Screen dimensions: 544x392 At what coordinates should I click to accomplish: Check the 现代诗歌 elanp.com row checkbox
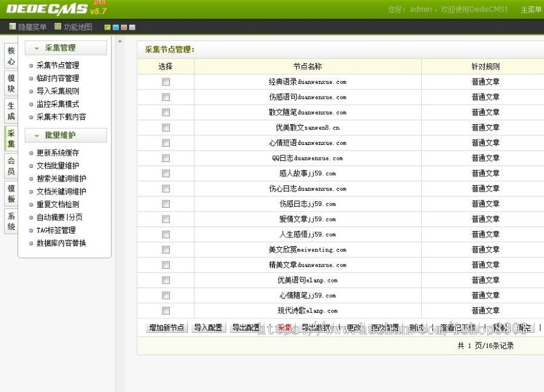click(x=165, y=310)
